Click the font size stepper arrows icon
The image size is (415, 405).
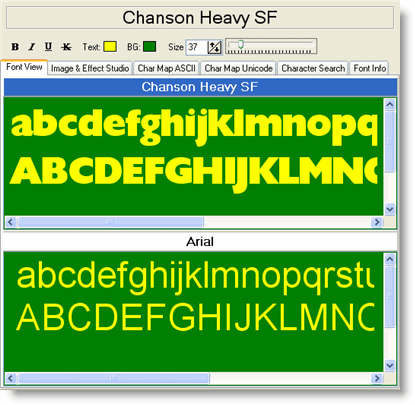[x=214, y=47]
